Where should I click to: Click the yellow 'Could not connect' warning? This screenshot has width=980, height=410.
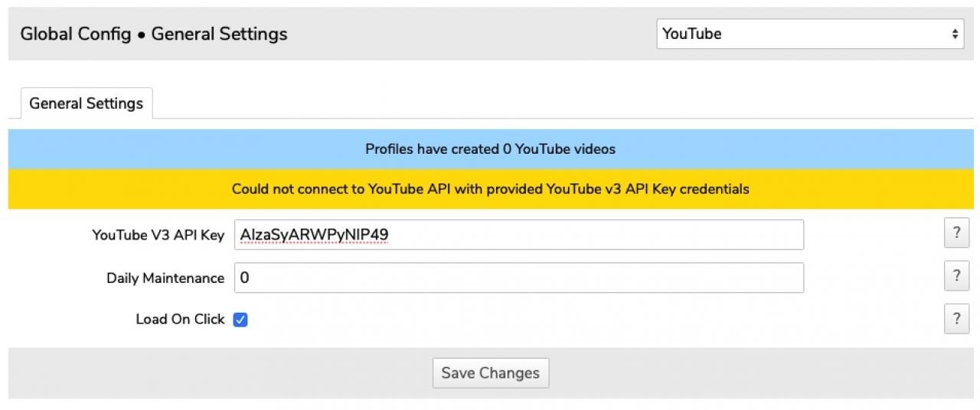coord(490,188)
